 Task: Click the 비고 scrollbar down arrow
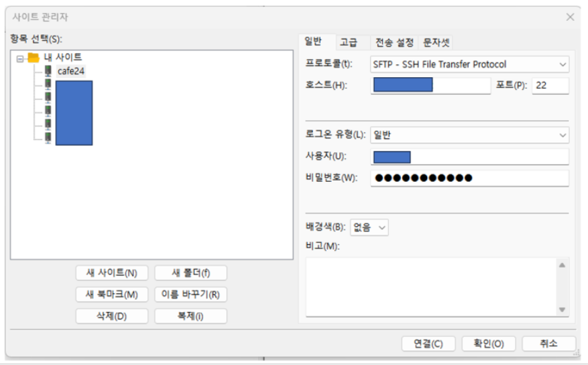tap(562, 309)
